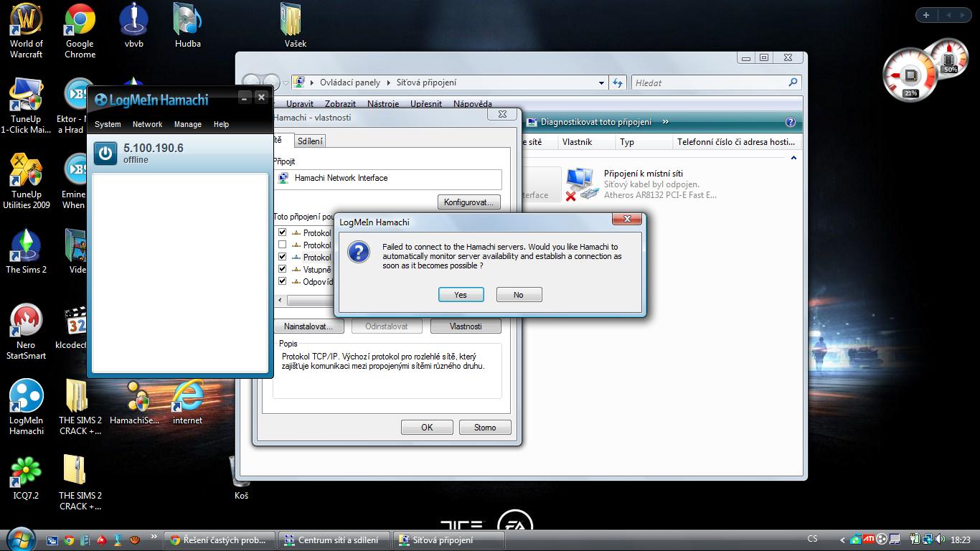This screenshot has height=551, width=980.
Task: Select TuneUp Utilities 2009 desktop icon
Action: 26,182
